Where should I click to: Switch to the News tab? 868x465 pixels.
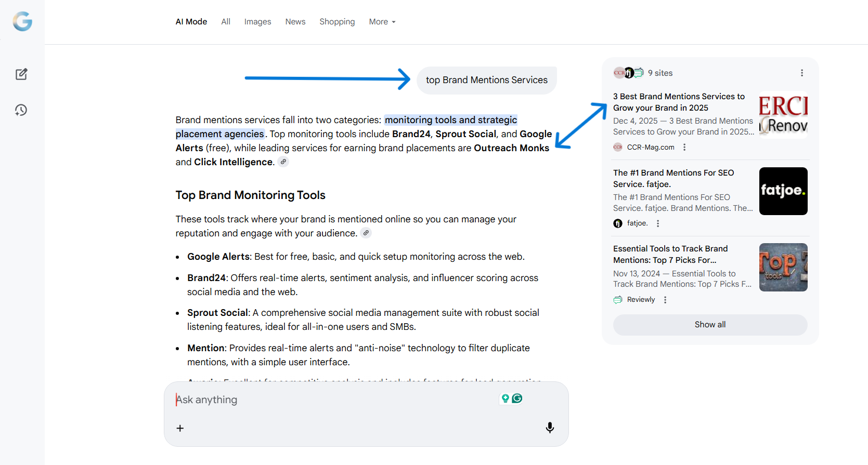point(295,22)
